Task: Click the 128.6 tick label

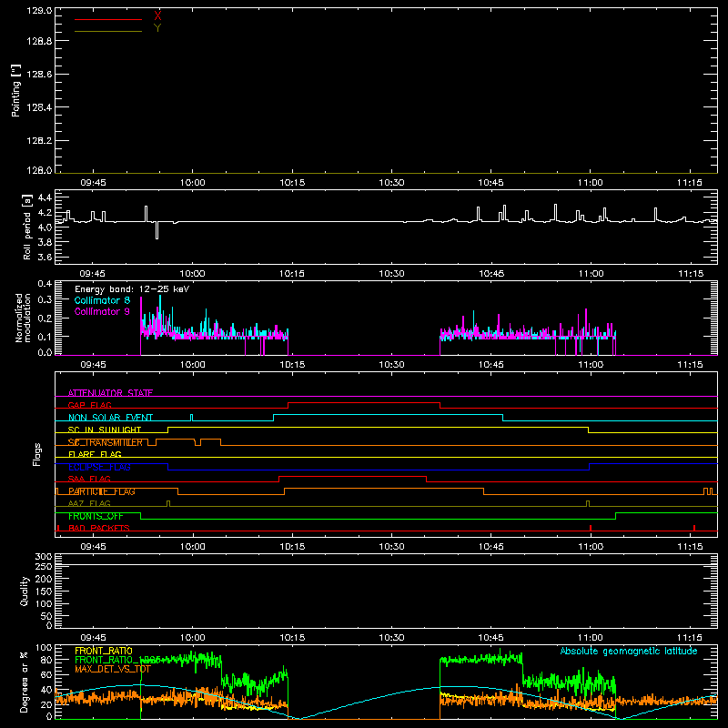Action: pos(39,75)
